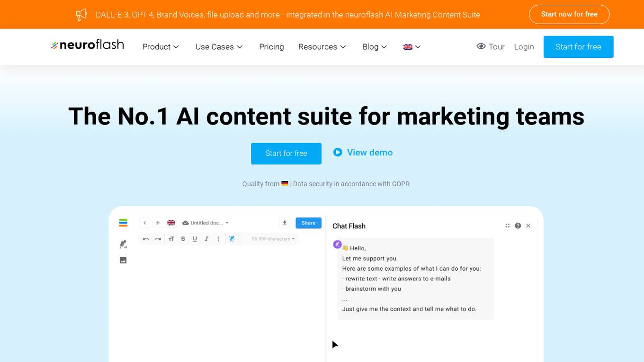Open the Untitled doc dropdown
The image size is (644, 362).
click(206, 223)
